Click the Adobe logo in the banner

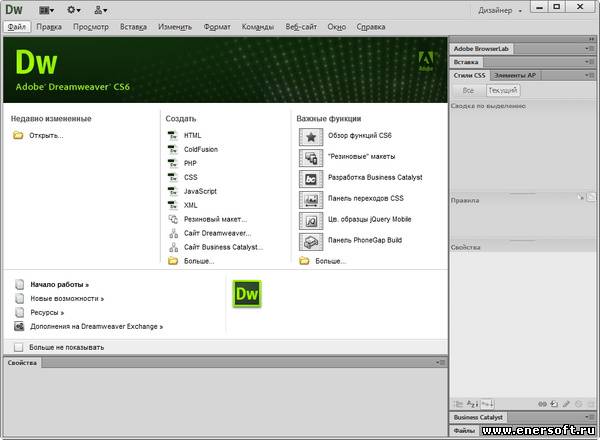coord(426,61)
